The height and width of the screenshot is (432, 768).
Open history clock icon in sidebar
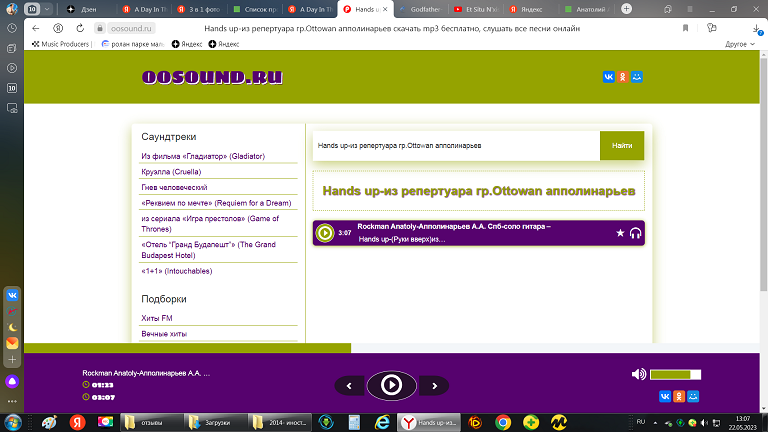tap(12, 28)
